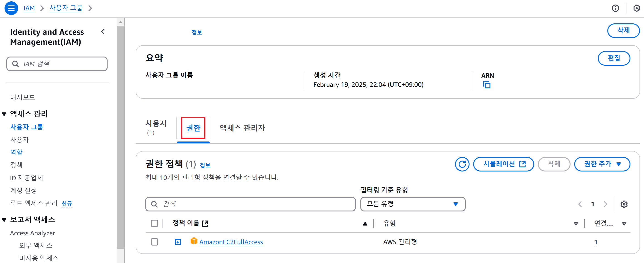Collapse the 보고서 액세스 sidebar section
Screen dimensions: 644x263
(4, 220)
